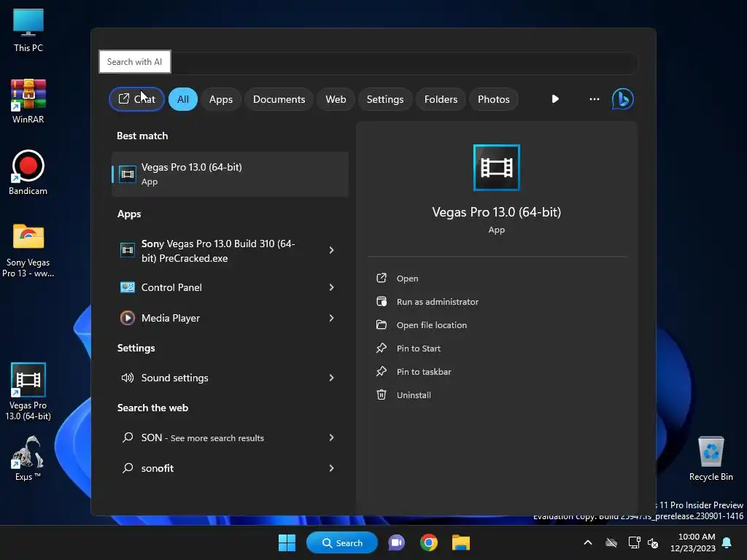Open File Explorer from taskbar
Screen dimensions: 747x560
(x=461, y=542)
